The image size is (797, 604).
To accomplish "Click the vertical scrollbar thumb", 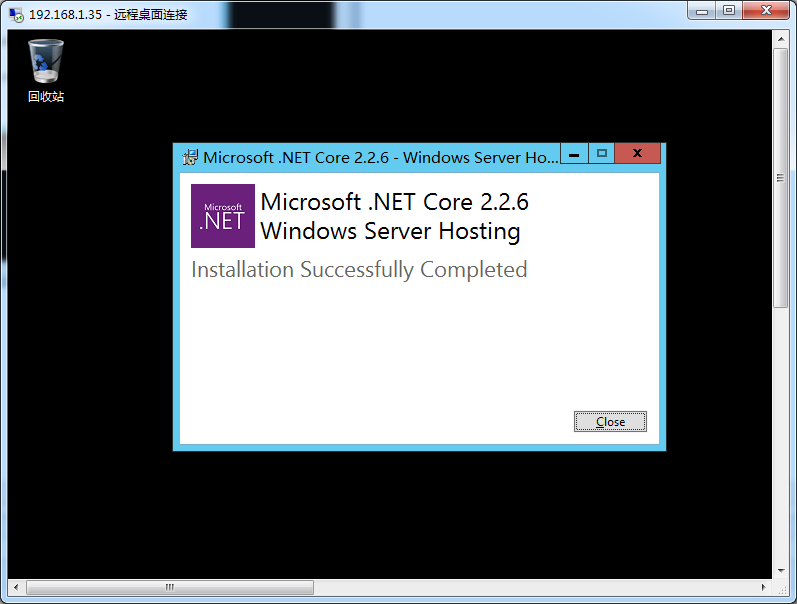I will click(781, 178).
